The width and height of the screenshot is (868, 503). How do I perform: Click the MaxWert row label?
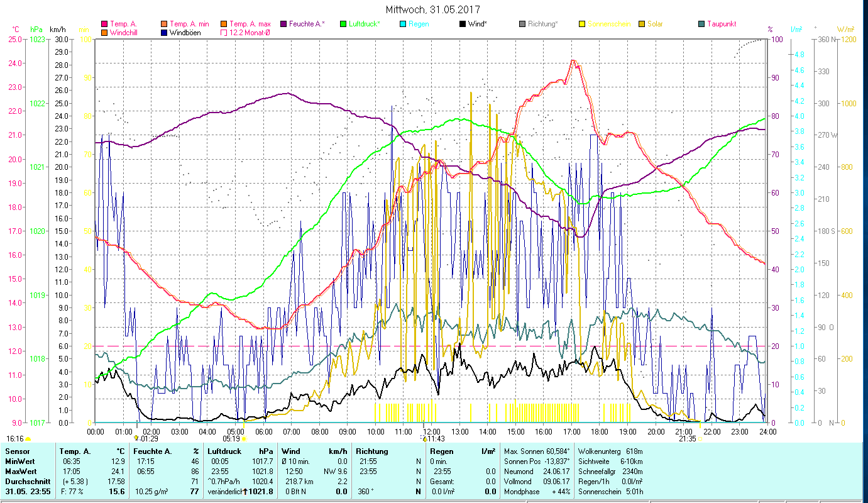(21, 471)
